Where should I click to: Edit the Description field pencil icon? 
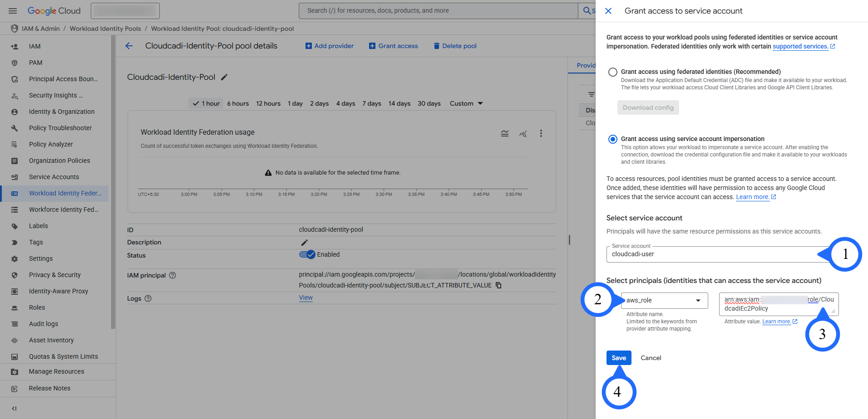304,243
